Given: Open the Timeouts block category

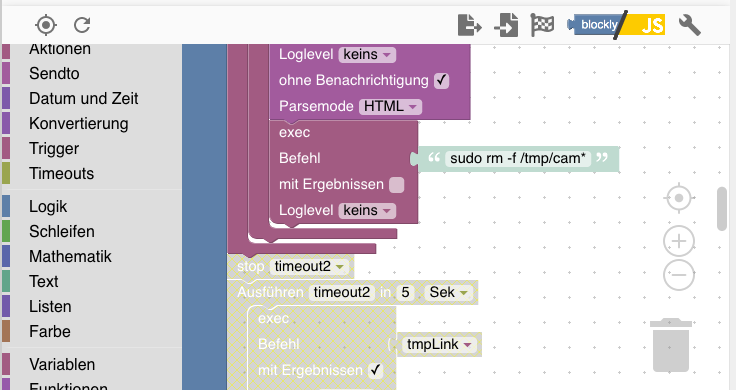Looking at the screenshot, I should click(x=61, y=174).
